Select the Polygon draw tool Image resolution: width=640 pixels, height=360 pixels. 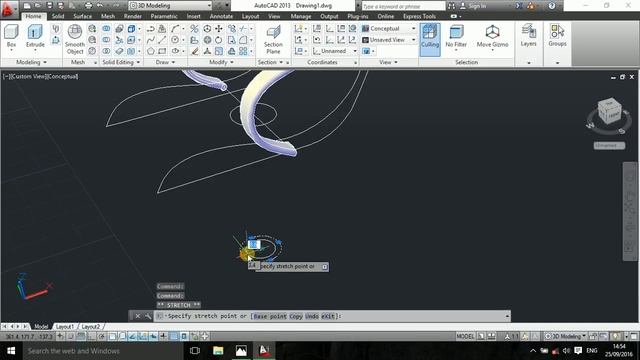151,51
